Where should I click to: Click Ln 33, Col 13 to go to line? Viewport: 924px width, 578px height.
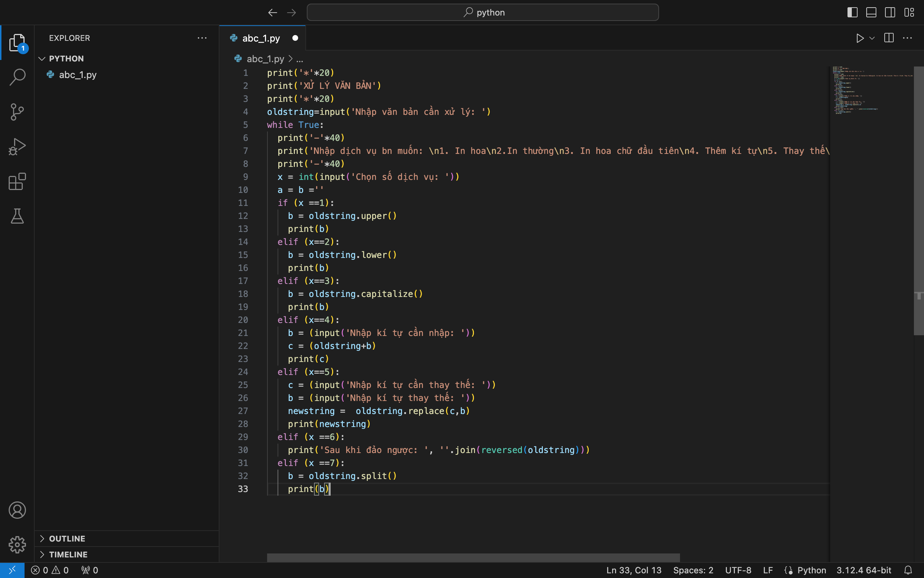point(634,570)
